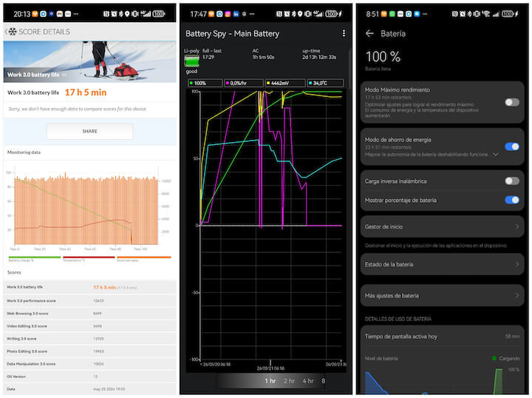532x398 pixels.
Task: Open Estado de la batería chevron
Action: [517, 264]
